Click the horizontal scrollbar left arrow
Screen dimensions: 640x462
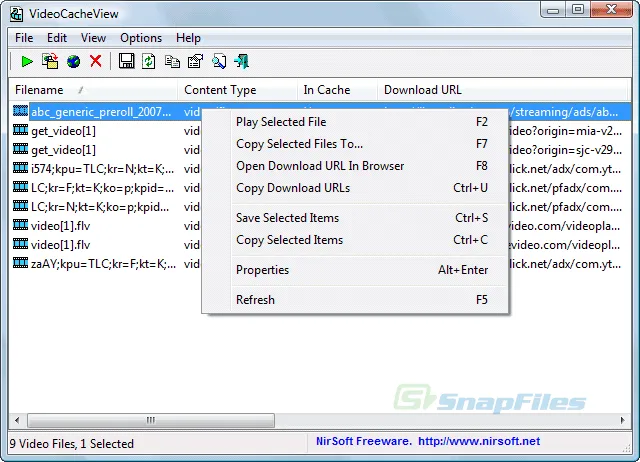click(17, 420)
